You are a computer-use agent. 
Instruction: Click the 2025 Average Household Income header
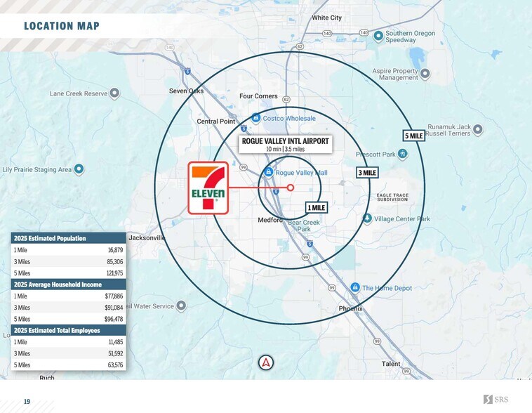pyautogui.click(x=68, y=284)
